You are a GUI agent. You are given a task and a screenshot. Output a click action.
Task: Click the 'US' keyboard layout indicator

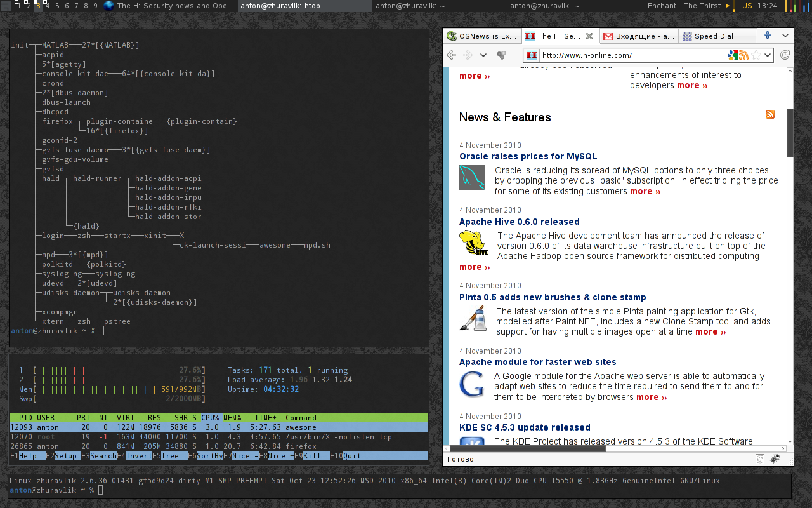click(747, 6)
